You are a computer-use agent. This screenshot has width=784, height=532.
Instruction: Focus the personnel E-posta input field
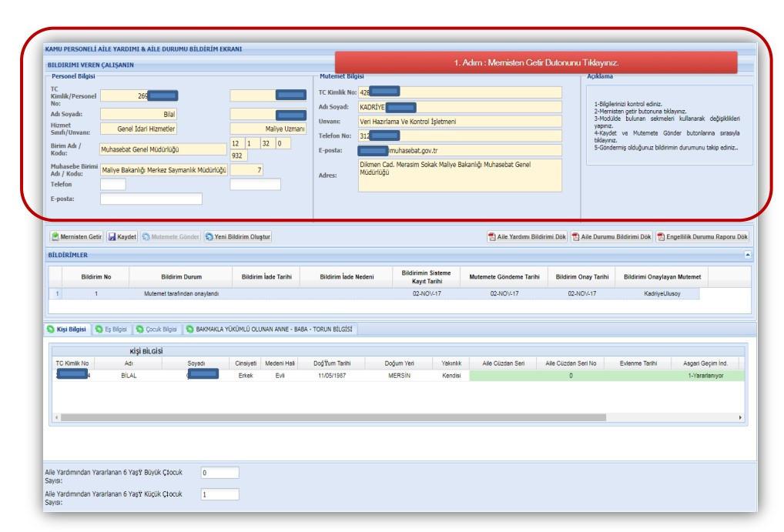tap(151, 199)
